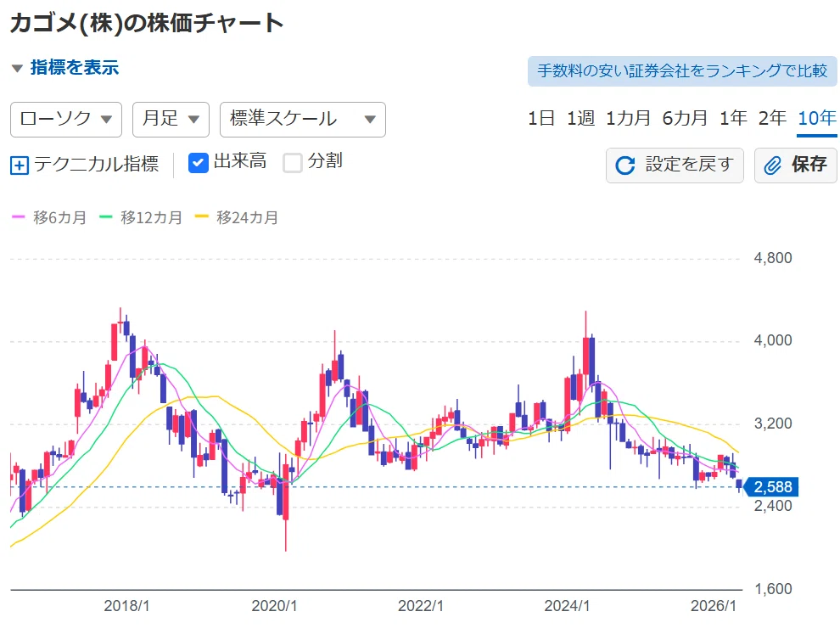Image resolution: width=840 pixels, height=634 pixels.
Task: Enable the 分割 checkbox
Action: pyautogui.click(x=293, y=163)
